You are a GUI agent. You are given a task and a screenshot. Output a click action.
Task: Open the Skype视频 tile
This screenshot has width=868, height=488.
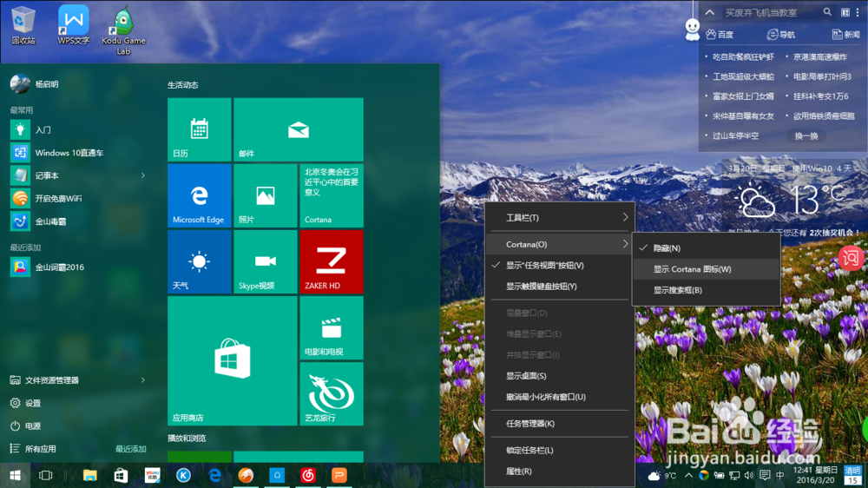[x=265, y=261]
